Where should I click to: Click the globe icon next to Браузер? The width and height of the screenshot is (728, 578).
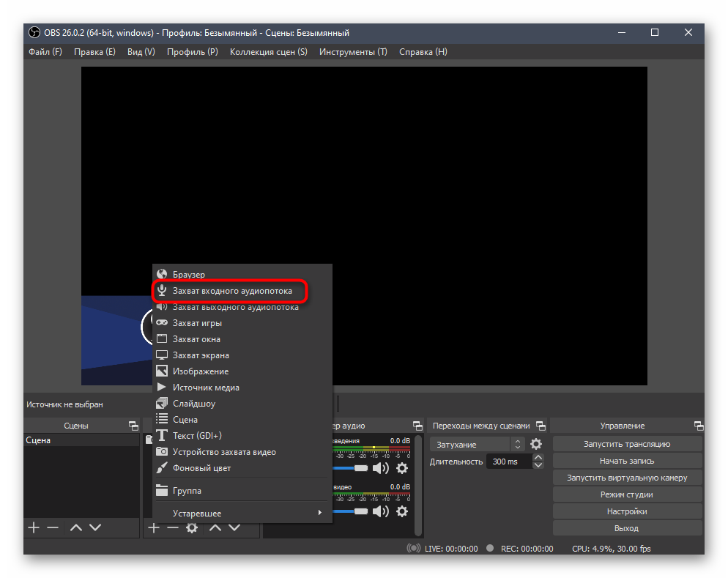point(162,274)
